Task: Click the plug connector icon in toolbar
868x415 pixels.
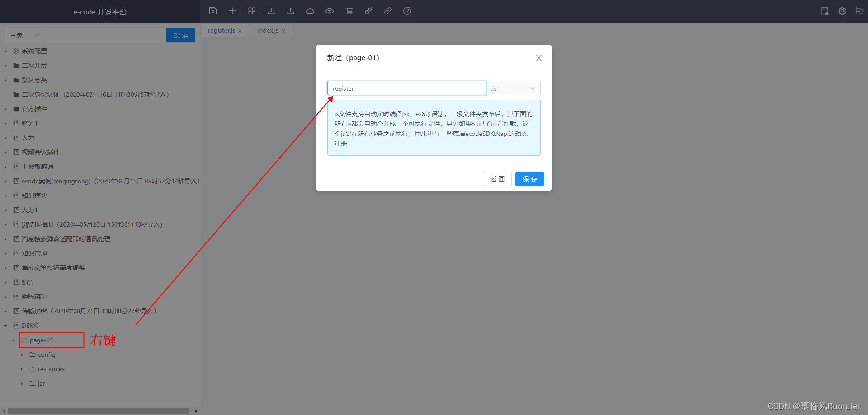Action: tap(368, 11)
